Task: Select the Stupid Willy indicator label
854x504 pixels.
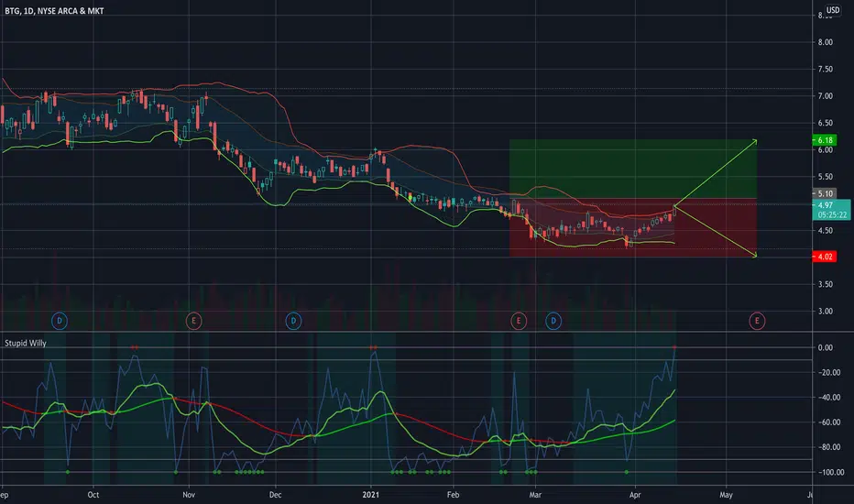Action: pos(26,343)
